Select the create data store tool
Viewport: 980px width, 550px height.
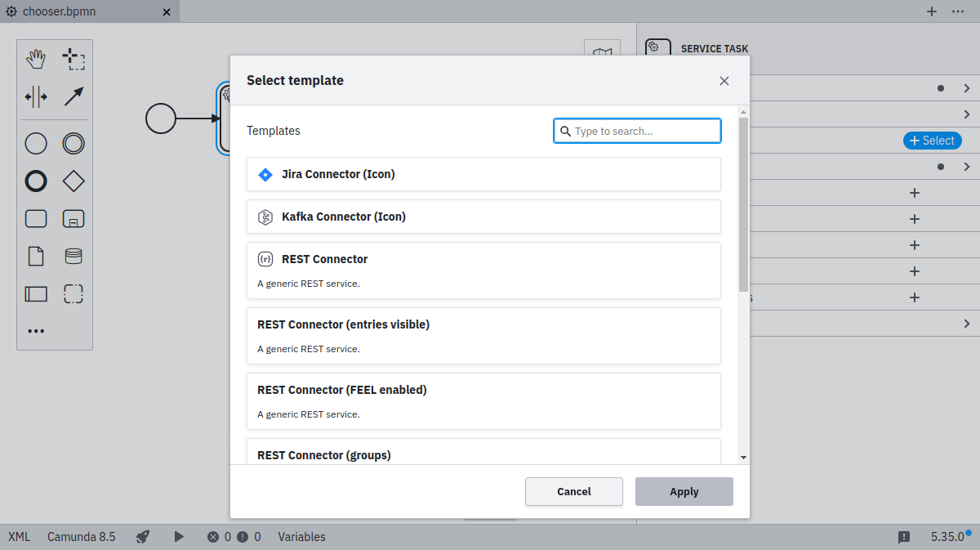(x=73, y=256)
